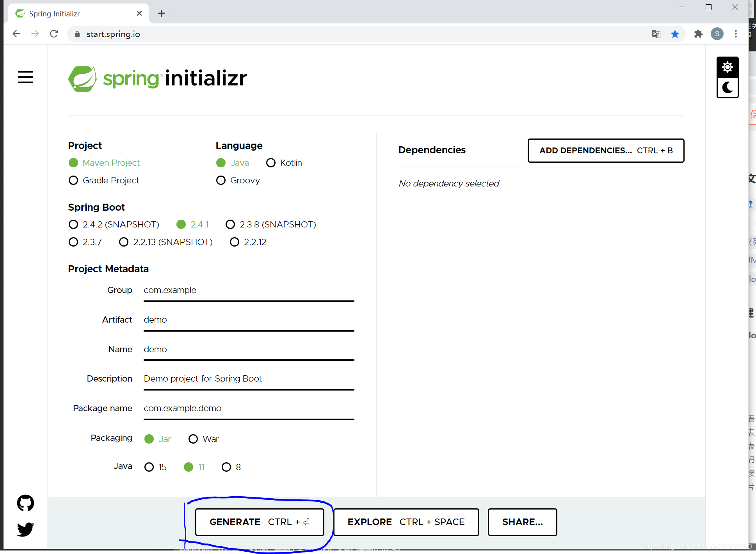Click the Group input field
The image size is (756, 554).
click(249, 291)
